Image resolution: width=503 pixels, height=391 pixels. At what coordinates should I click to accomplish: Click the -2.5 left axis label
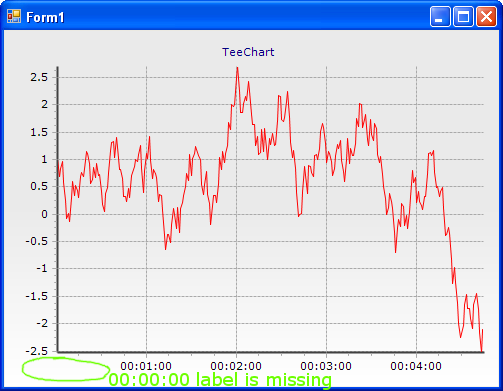tap(37, 351)
